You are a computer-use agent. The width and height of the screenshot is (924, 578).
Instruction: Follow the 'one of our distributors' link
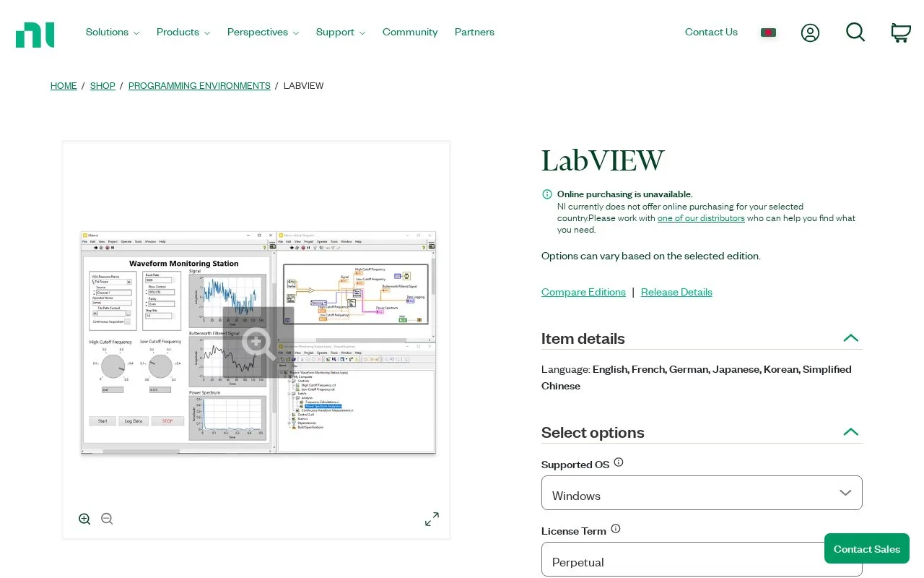(x=701, y=218)
